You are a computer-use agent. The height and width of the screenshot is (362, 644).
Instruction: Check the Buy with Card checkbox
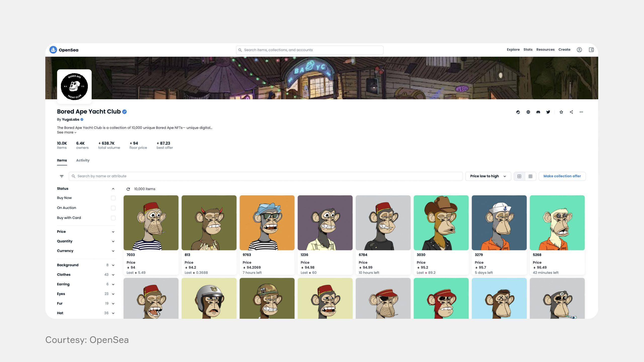pyautogui.click(x=113, y=218)
